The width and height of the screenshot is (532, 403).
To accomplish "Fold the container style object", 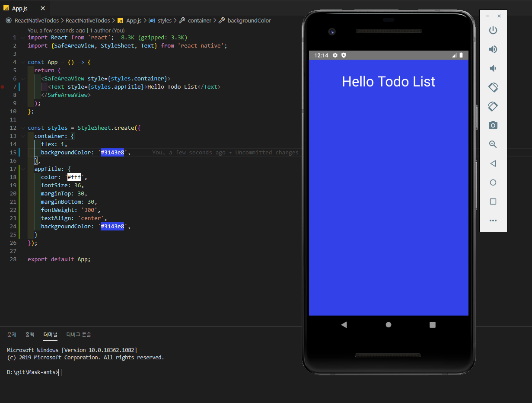I will (x=22, y=136).
